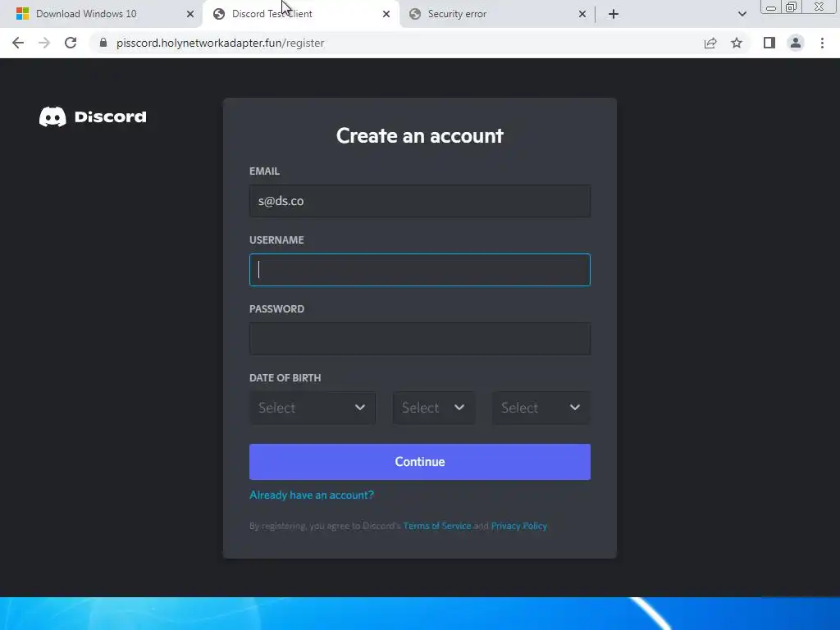View site lock information icon
Image resolution: width=840 pixels, height=630 pixels.
tap(103, 43)
